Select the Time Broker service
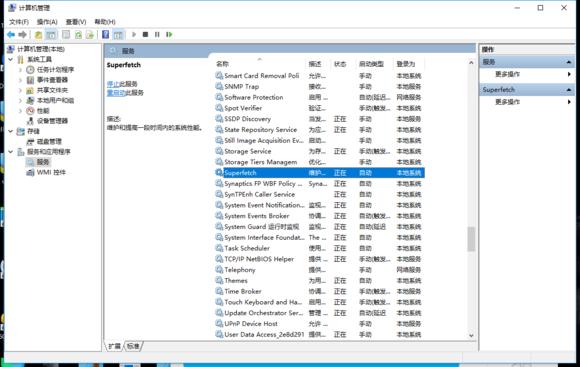 [319, 291]
